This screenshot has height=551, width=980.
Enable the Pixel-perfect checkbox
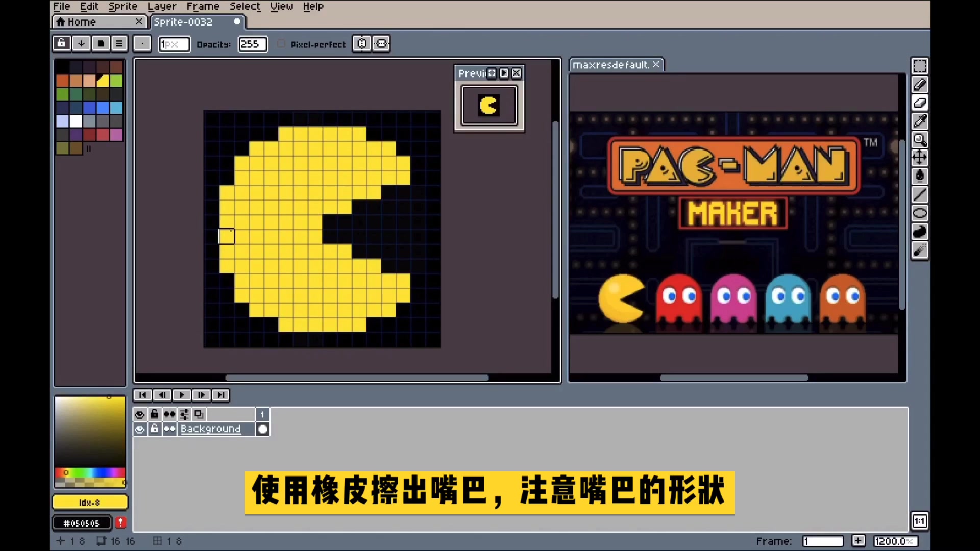tap(281, 44)
